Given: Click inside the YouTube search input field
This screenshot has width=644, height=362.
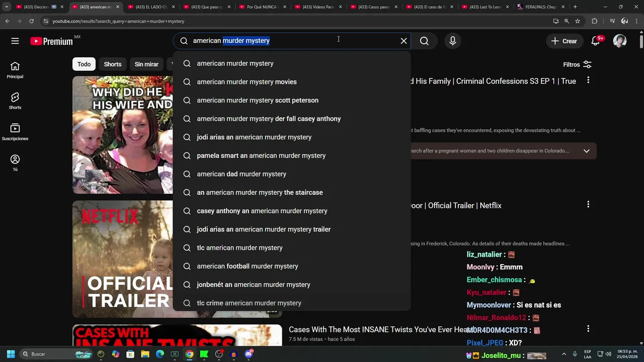Looking at the screenshot, I should tap(292, 41).
